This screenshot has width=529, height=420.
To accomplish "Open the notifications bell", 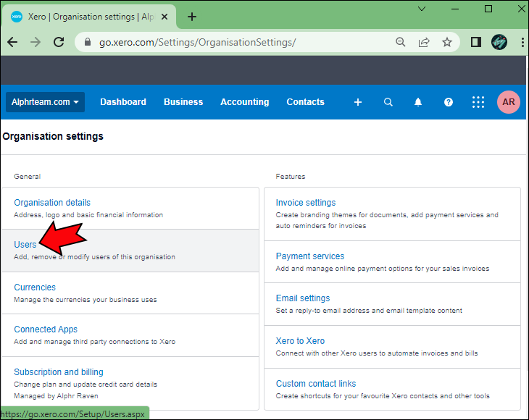I will click(x=418, y=102).
